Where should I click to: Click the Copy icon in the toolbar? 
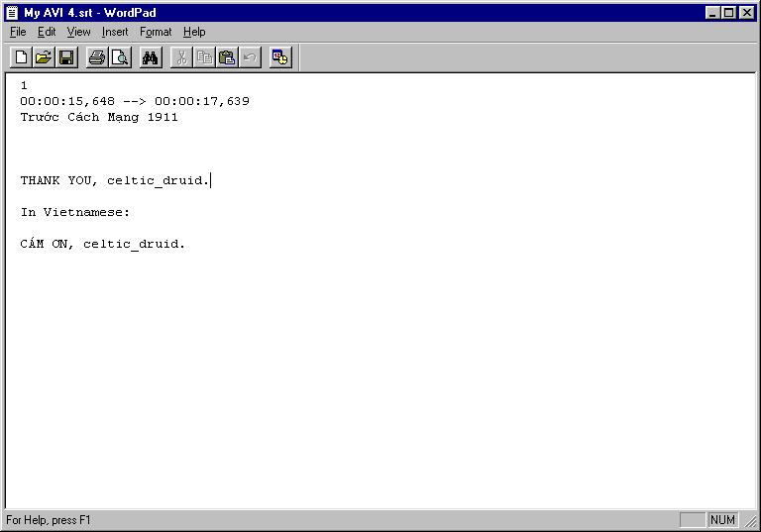204,57
